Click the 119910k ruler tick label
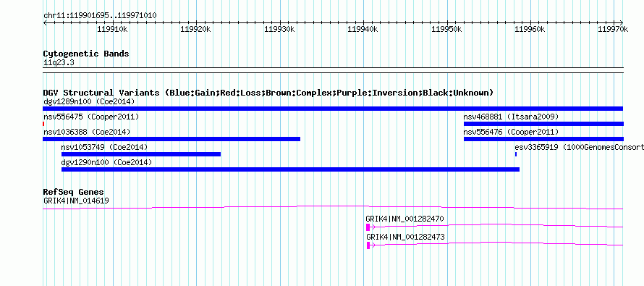The height and width of the screenshot is (286, 644). [x=112, y=29]
